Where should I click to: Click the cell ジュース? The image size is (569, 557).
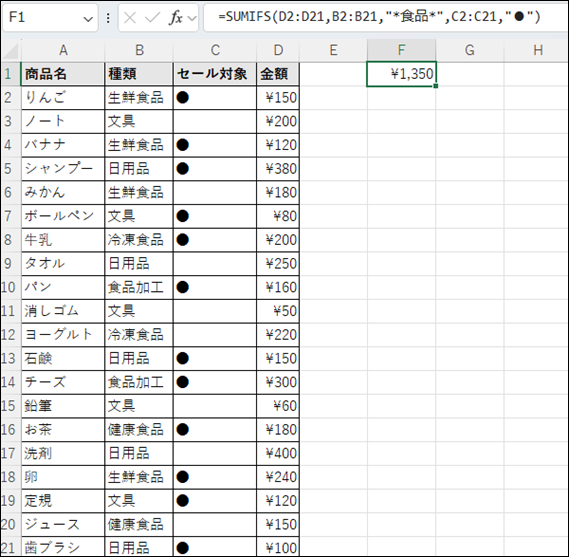(x=63, y=524)
